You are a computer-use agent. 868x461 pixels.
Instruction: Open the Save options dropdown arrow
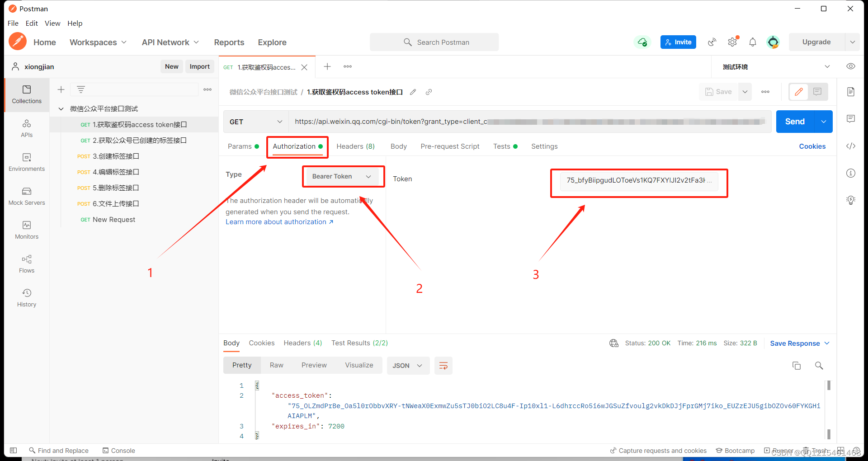pyautogui.click(x=745, y=92)
